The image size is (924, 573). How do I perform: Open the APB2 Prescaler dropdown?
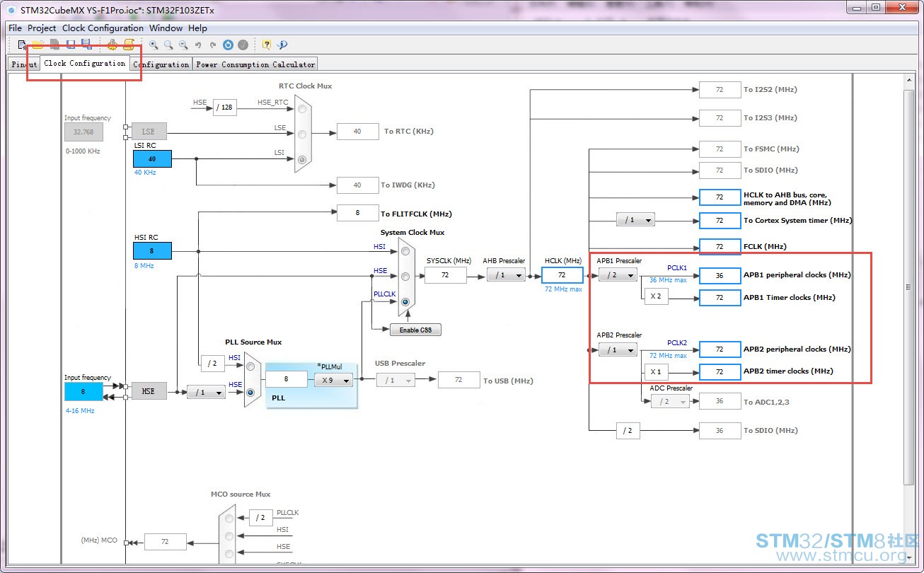[x=618, y=349]
